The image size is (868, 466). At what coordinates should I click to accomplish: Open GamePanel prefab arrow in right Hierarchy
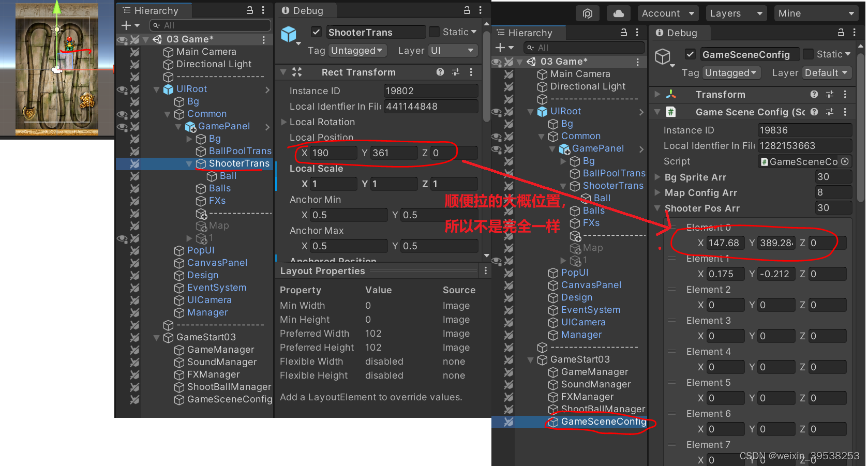[641, 149]
